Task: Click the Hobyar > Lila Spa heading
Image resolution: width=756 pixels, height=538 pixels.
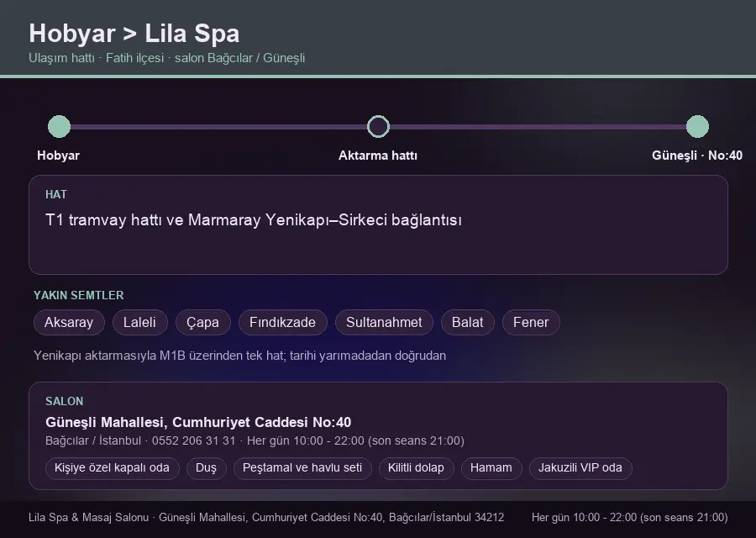Action: (134, 34)
